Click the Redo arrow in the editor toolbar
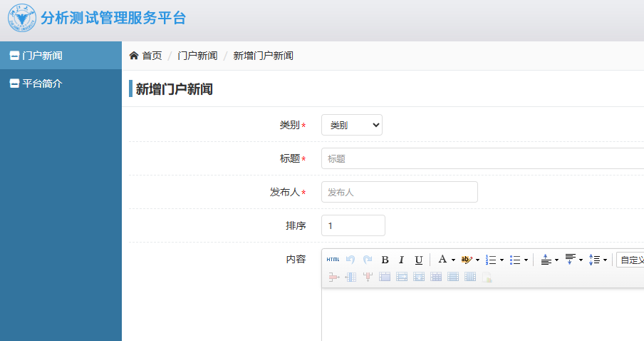The height and width of the screenshot is (341, 644). tap(368, 260)
